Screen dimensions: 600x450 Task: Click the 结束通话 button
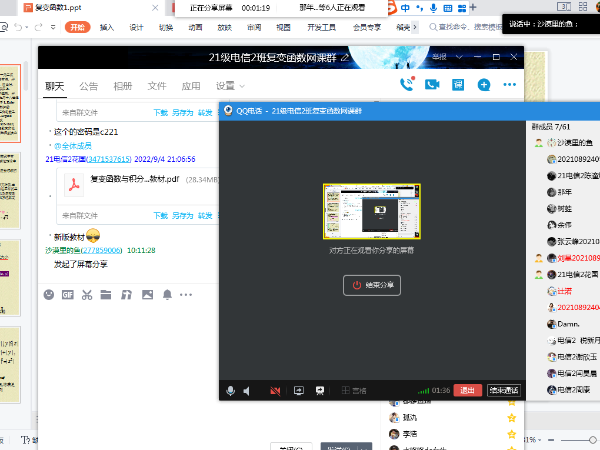[504, 390]
